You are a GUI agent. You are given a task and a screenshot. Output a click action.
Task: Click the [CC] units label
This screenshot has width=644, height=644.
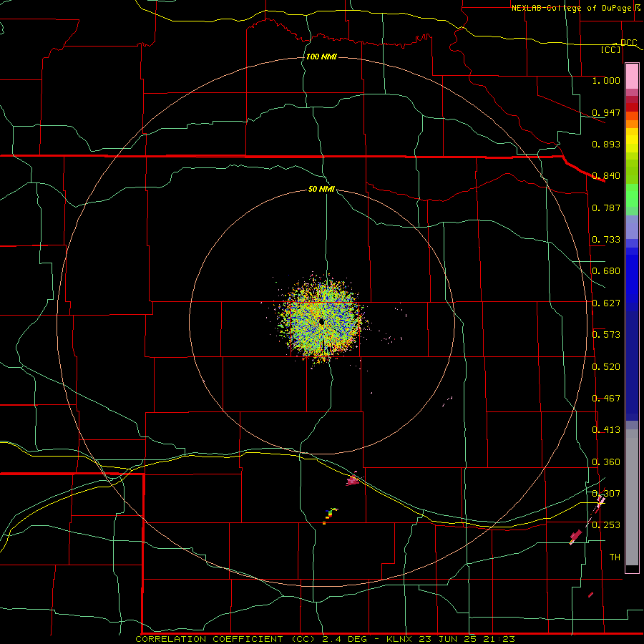pyautogui.click(x=611, y=49)
